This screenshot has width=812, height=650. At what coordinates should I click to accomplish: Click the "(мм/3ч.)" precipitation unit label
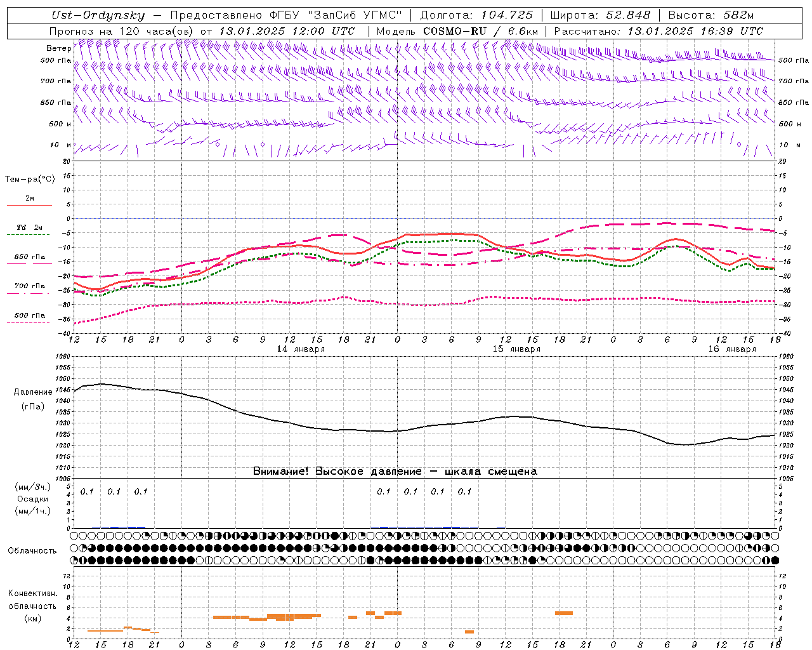pos(33,487)
